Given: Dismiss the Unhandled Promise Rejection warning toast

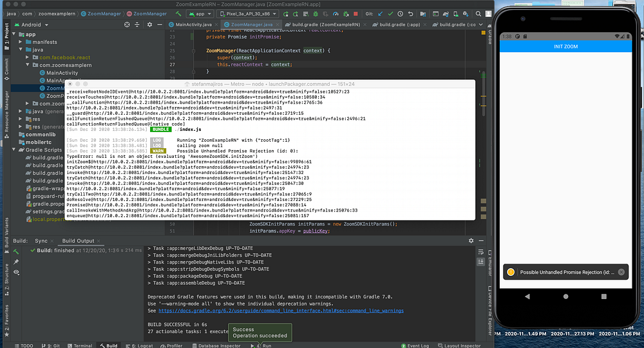Looking at the screenshot, I should coord(621,272).
